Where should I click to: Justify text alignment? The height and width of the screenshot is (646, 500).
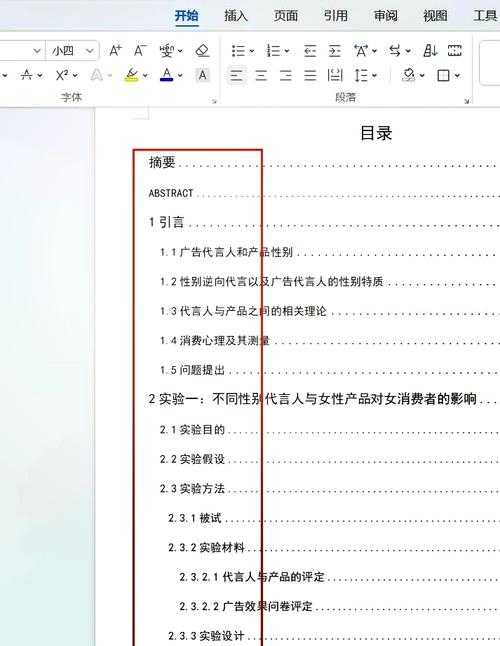point(310,75)
